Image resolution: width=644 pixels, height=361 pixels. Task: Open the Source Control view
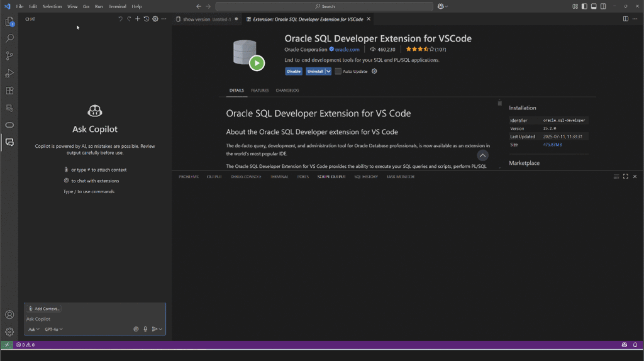tap(9, 56)
